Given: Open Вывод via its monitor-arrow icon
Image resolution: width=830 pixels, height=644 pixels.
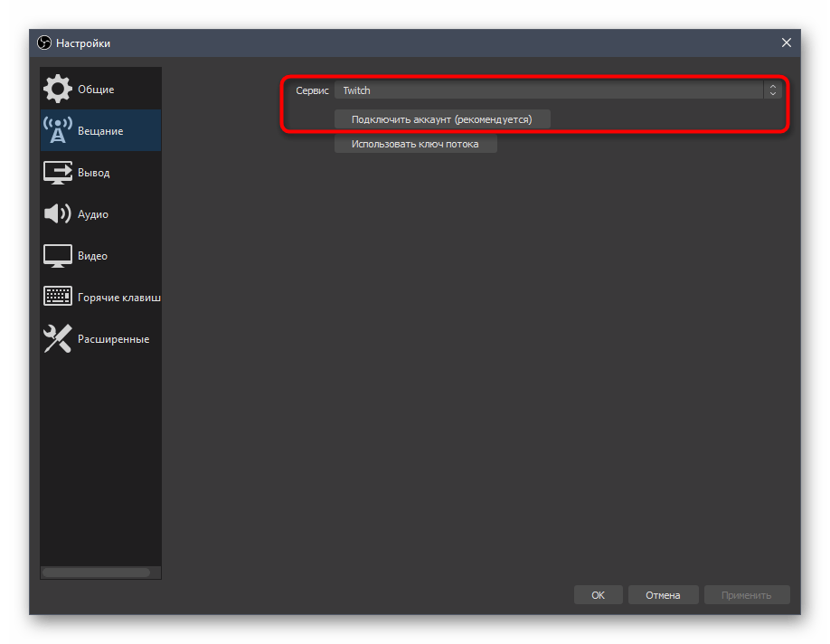Looking at the screenshot, I should point(58,173).
